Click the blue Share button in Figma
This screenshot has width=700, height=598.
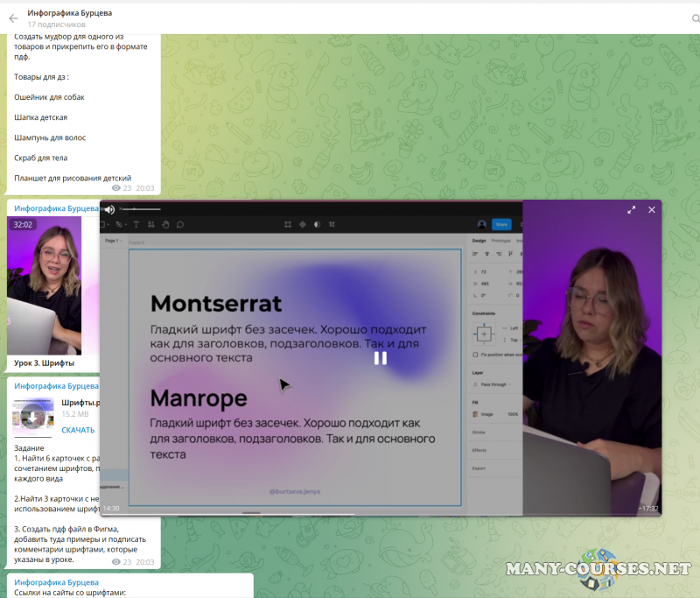pos(500,224)
